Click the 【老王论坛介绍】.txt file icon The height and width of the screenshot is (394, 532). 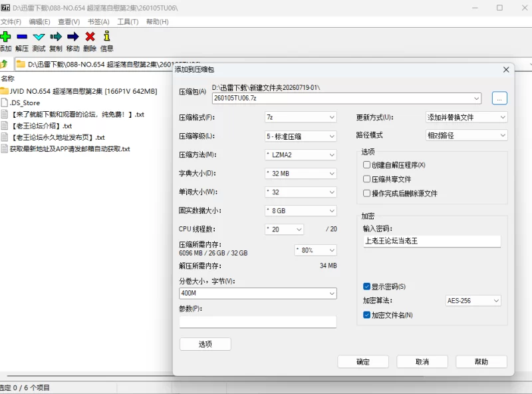(5, 126)
